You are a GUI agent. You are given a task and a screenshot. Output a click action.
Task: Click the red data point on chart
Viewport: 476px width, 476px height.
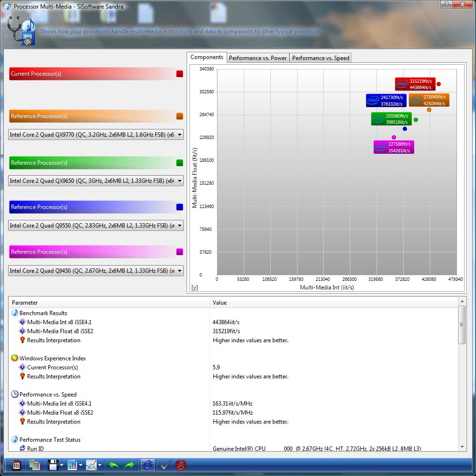pyautogui.click(x=438, y=84)
